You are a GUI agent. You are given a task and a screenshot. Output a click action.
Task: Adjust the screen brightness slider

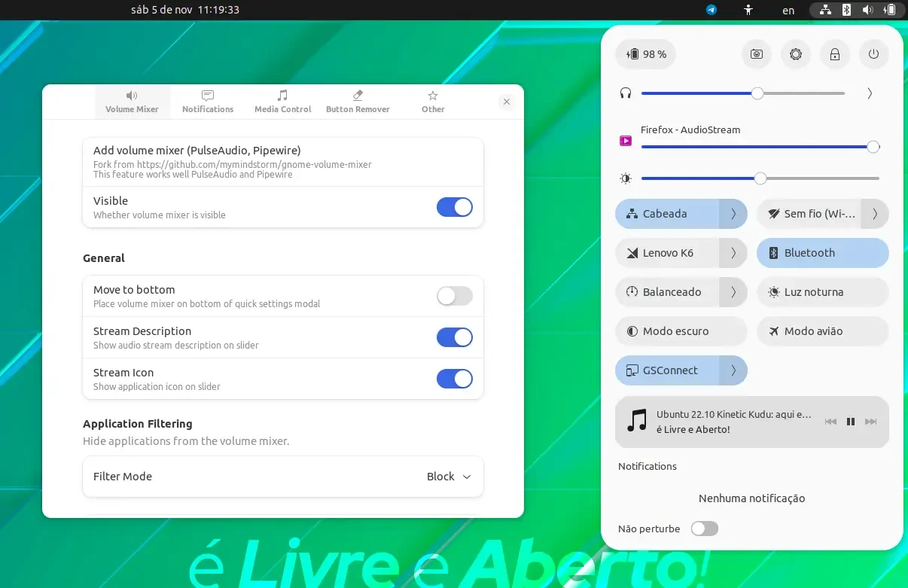(x=760, y=178)
